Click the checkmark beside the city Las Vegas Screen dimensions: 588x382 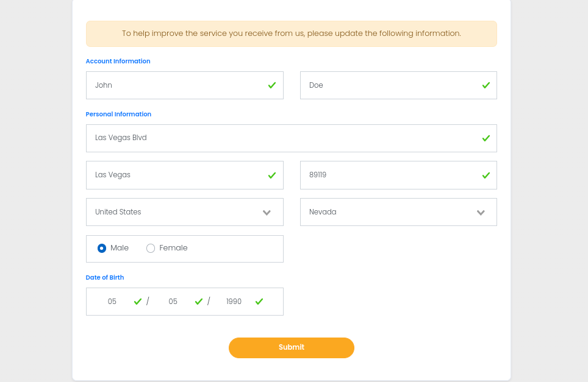pos(271,175)
